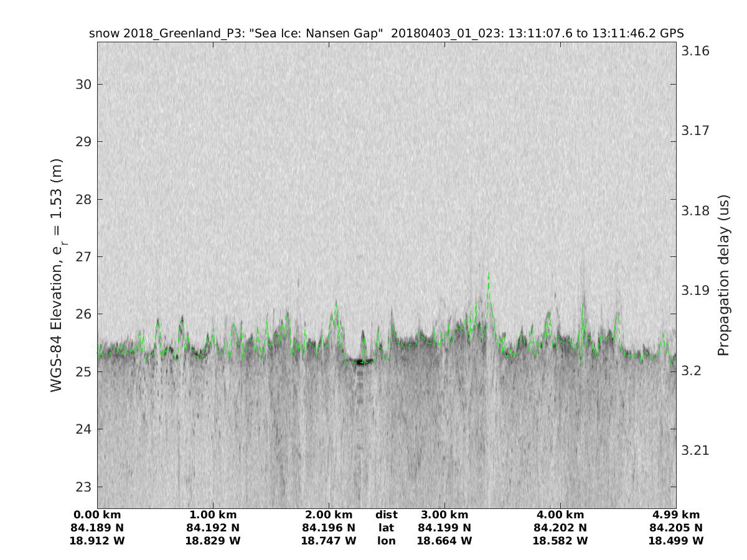Click the tallest green surface peak
This screenshot has height=560, width=747.
click(489, 274)
